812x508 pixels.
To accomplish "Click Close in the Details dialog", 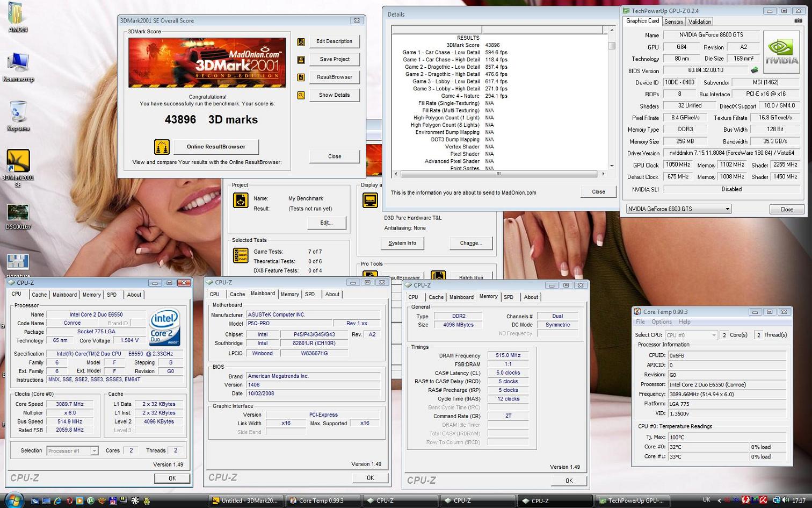I will coord(598,192).
